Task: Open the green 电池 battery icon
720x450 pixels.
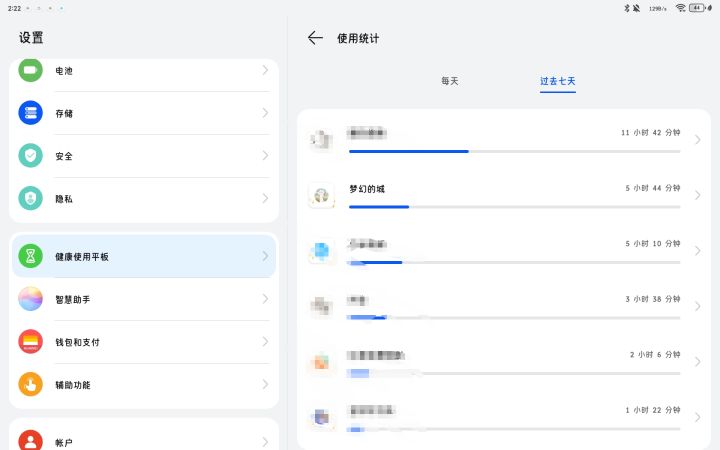Action: coord(31,71)
